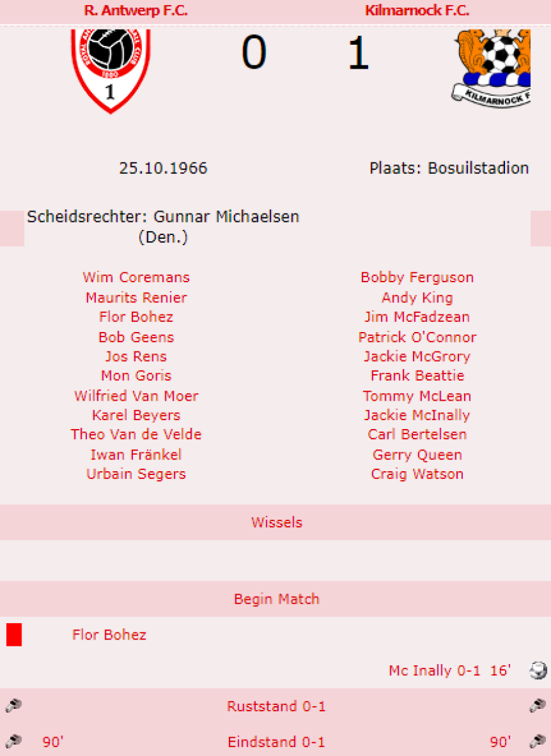The height and width of the screenshot is (756, 551).
Task: Open Bobby Ferguson player page
Action: pyautogui.click(x=417, y=277)
